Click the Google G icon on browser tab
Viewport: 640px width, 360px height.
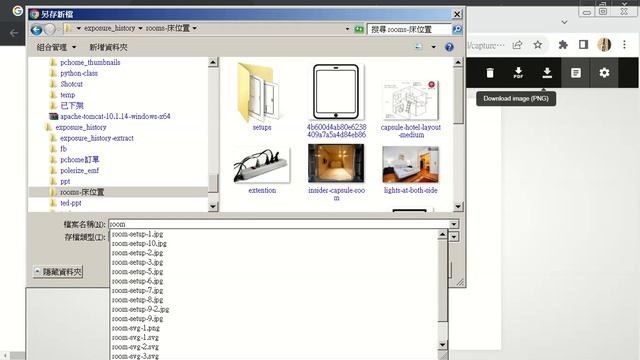pyautogui.click(x=17, y=11)
